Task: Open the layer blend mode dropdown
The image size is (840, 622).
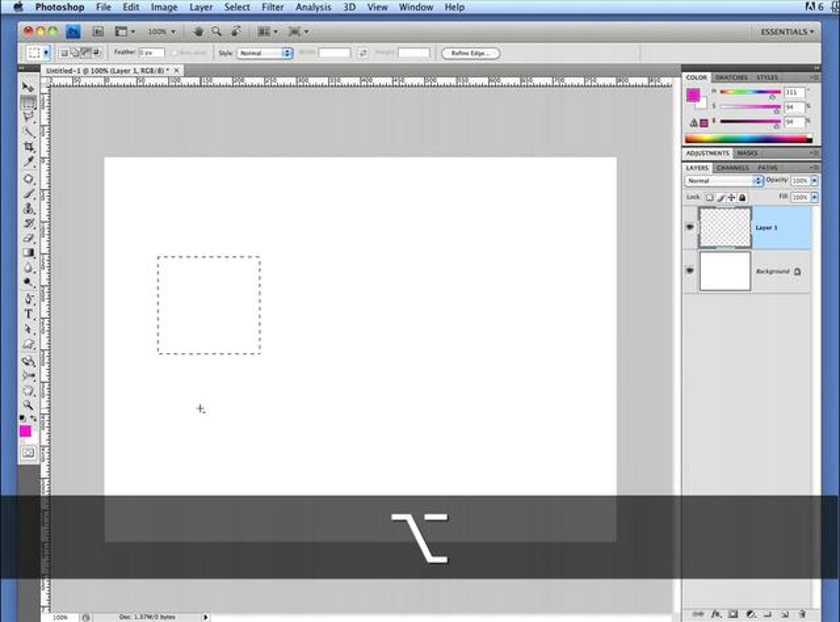Action: pos(723,181)
